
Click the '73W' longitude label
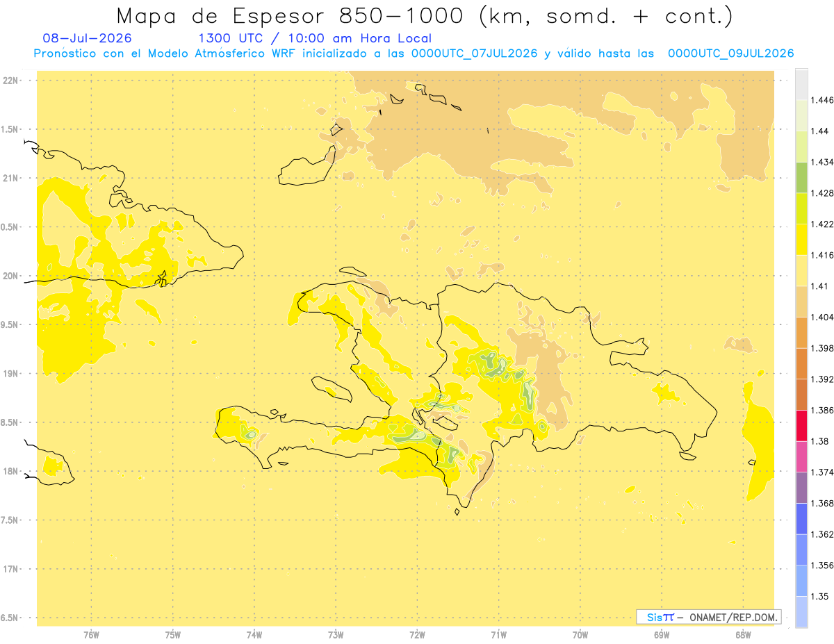(x=336, y=634)
